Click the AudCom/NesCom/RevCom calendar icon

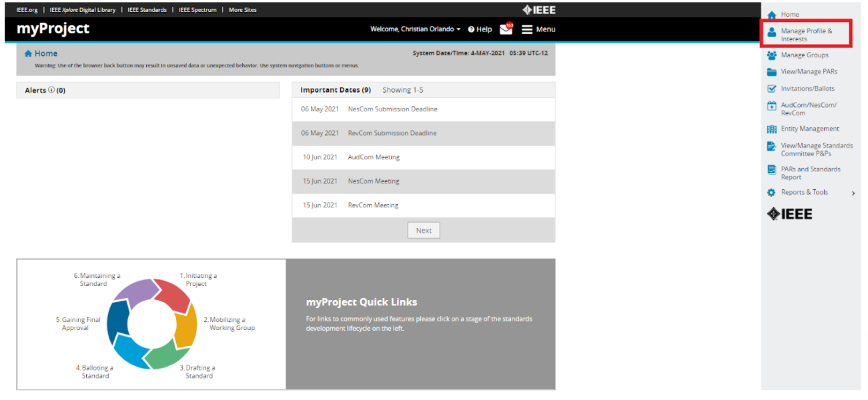coord(772,105)
